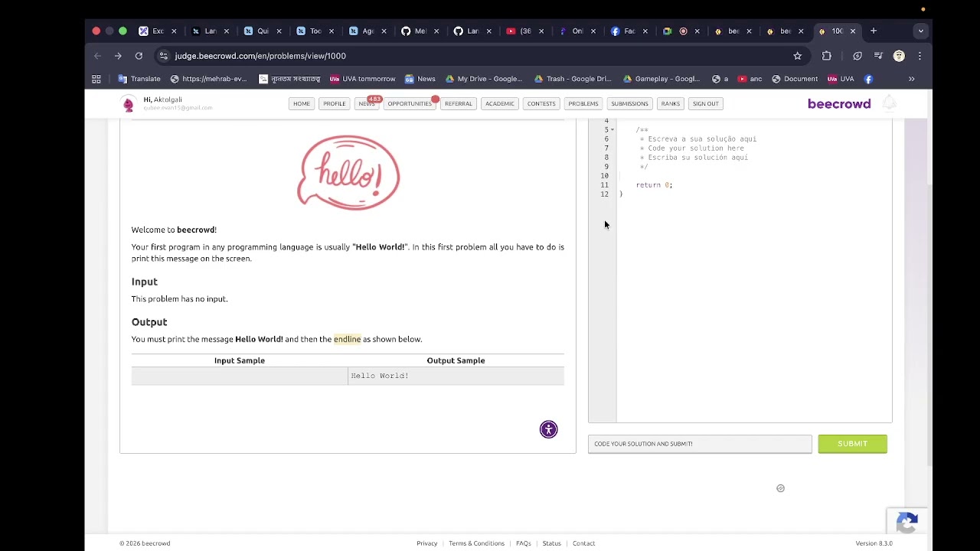Go forward in browser history

pos(118,56)
